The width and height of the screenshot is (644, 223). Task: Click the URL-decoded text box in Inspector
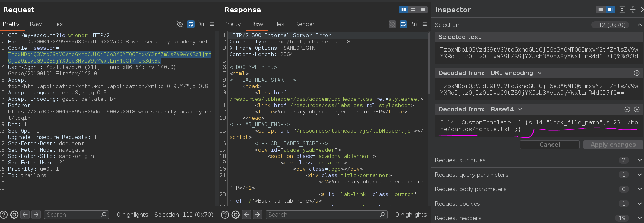(539, 89)
